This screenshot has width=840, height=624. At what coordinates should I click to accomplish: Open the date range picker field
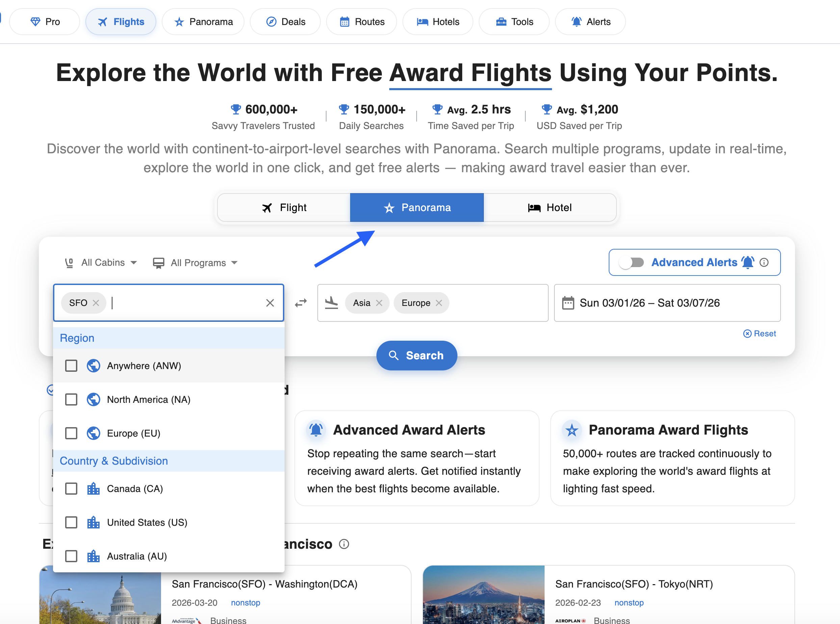tap(667, 303)
